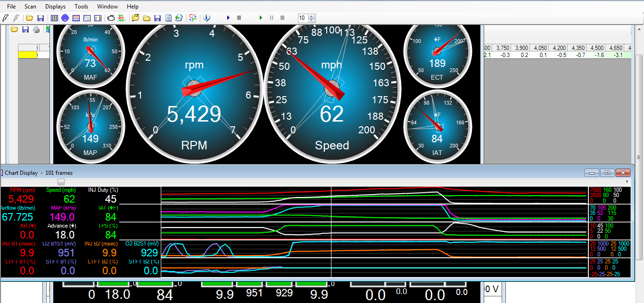This screenshot has height=303, width=644.
Task: Click the "STFT B2 (%)" chart label
Action: point(144,262)
